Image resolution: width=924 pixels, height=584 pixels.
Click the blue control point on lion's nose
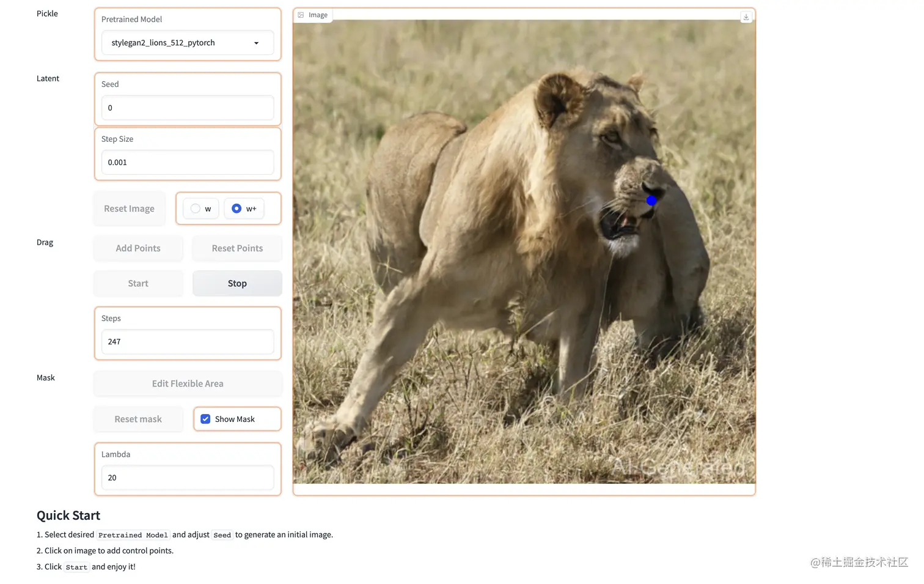[651, 201]
